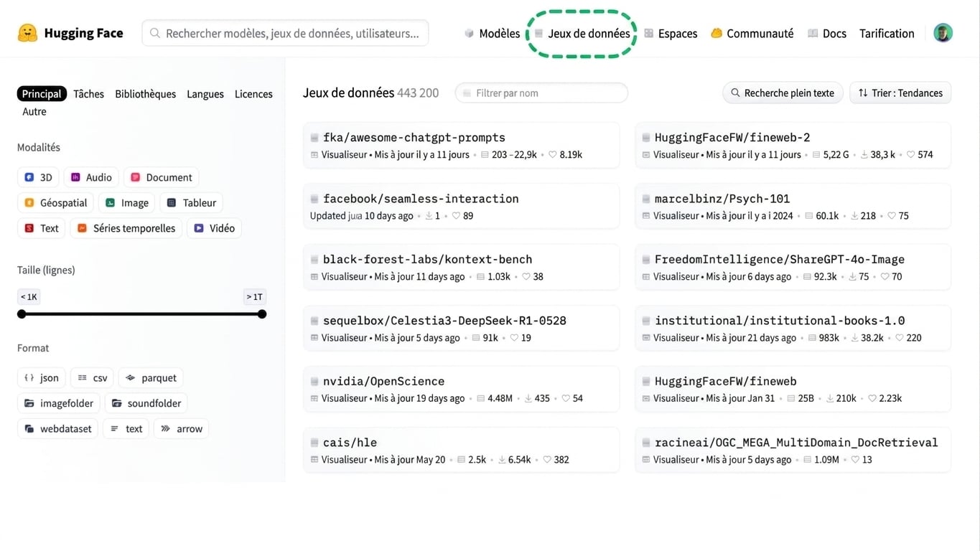Select the Image modality icon
Screen dimensions: 980x551
[x=111, y=203]
